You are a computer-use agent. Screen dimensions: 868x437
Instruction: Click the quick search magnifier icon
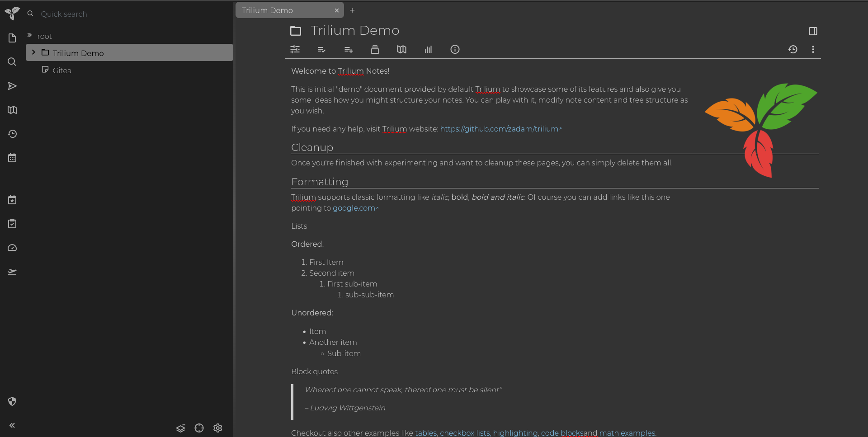(30, 14)
